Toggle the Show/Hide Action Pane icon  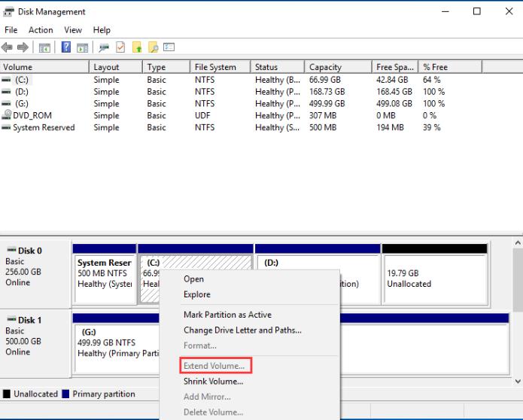[82, 47]
